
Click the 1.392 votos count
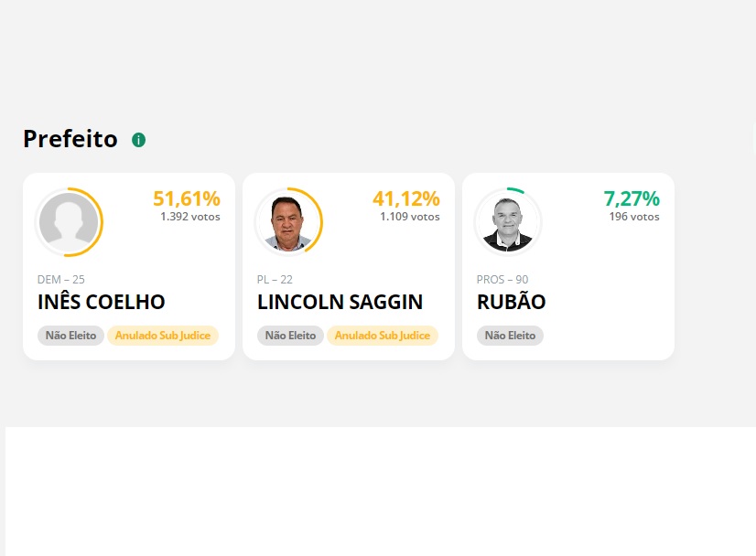coord(190,217)
